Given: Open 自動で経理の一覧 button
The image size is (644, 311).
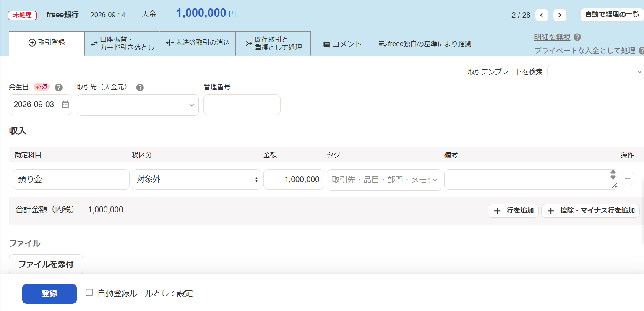Looking at the screenshot, I should pyautogui.click(x=612, y=15).
